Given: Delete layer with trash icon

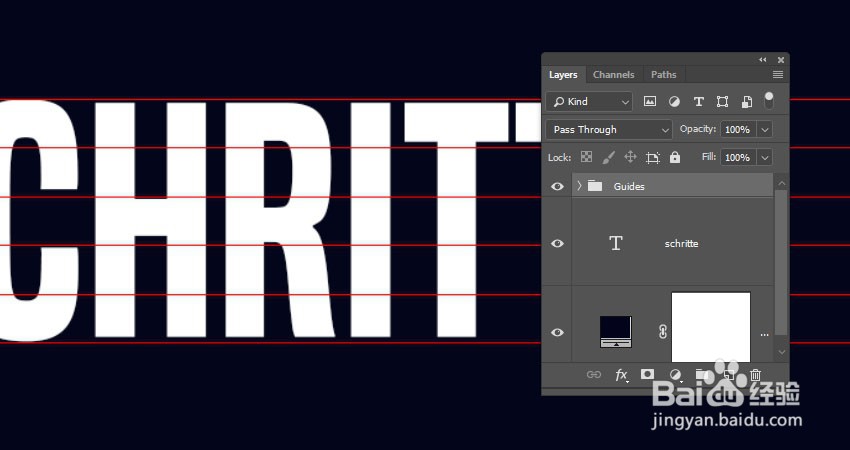Looking at the screenshot, I should click(x=755, y=375).
